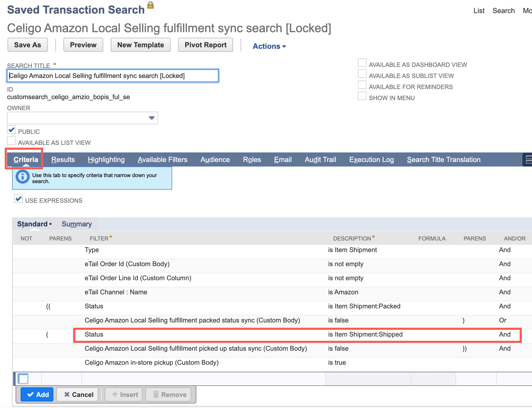This screenshot has height=408, width=532.
Task: Open Pivot Report
Action: (206, 45)
